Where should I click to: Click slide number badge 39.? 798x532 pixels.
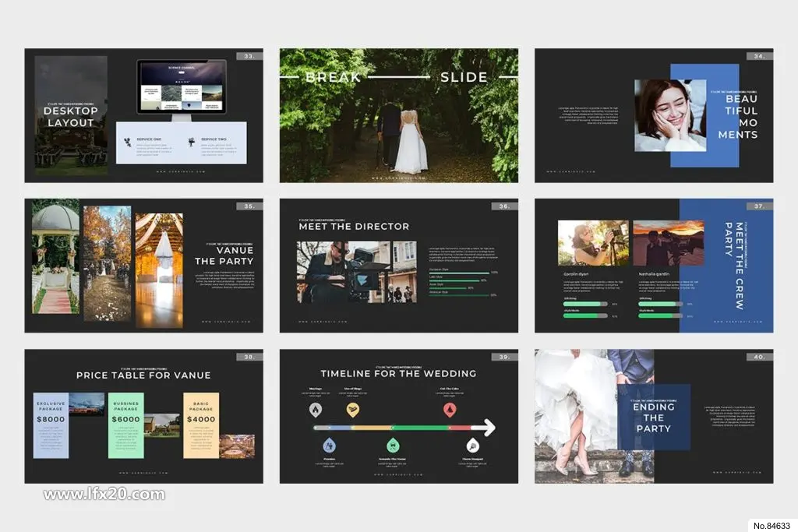[x=504, y=357]
